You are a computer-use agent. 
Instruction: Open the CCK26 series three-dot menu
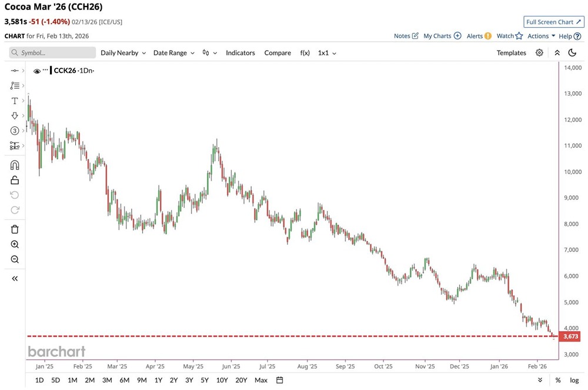click(x=45, y=70)
